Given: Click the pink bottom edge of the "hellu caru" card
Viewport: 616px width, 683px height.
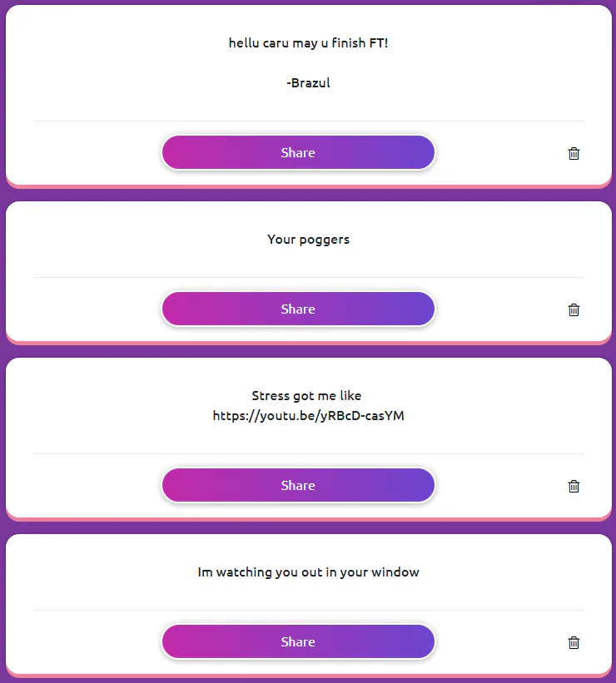Looking at the screenshot, I should [x=308, y=186].
